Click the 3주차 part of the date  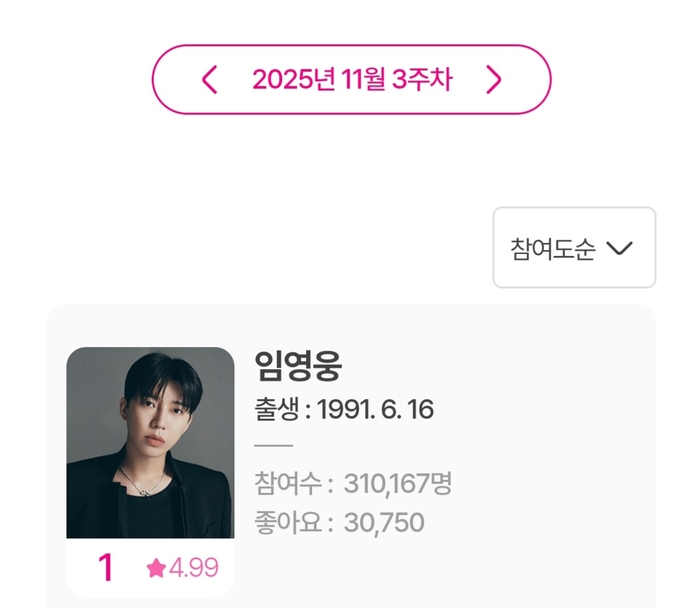coord(422,80)
